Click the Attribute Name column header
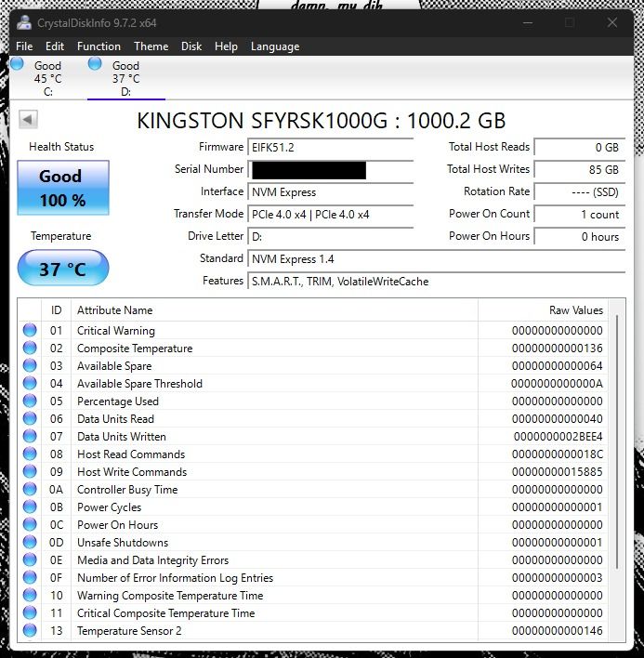Image resolution: width=644 pixels, height=658 pixels. (x=274, y=310)
